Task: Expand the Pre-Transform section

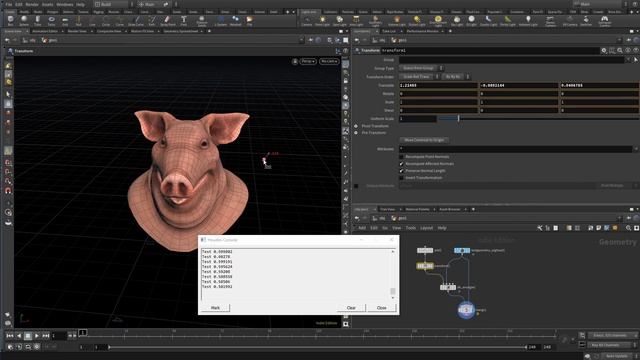Action: (356, 133)
